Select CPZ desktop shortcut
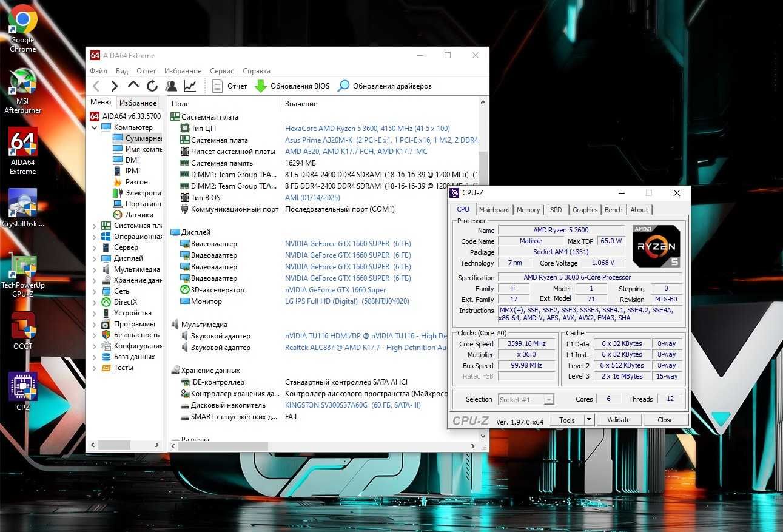 tap(23, 392)
